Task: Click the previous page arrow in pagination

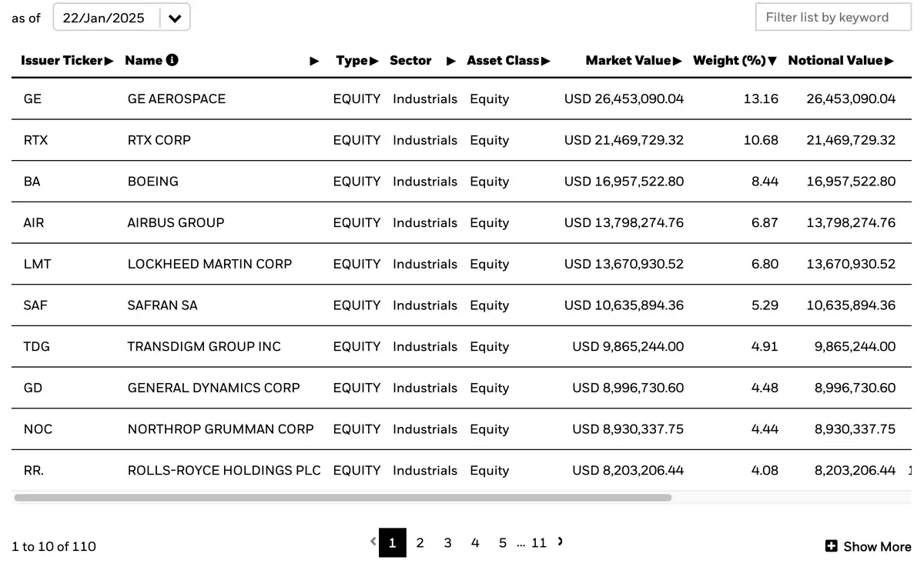Action: 373,542
